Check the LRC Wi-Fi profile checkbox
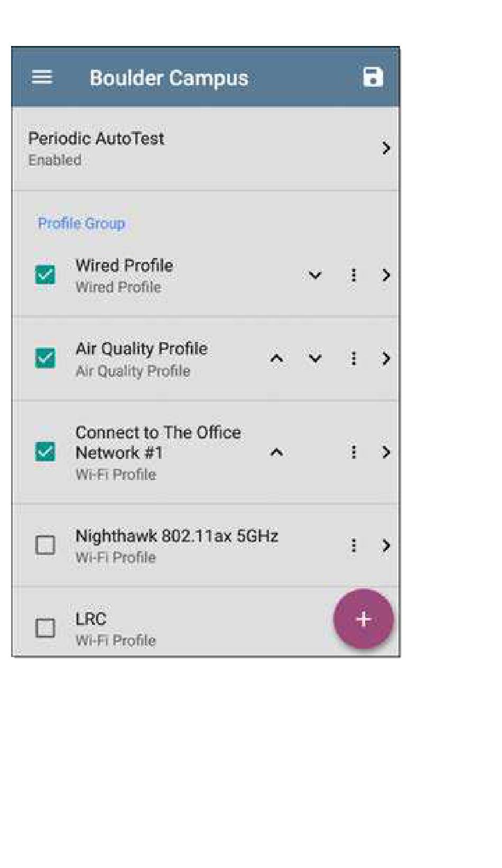 (45, 628)
